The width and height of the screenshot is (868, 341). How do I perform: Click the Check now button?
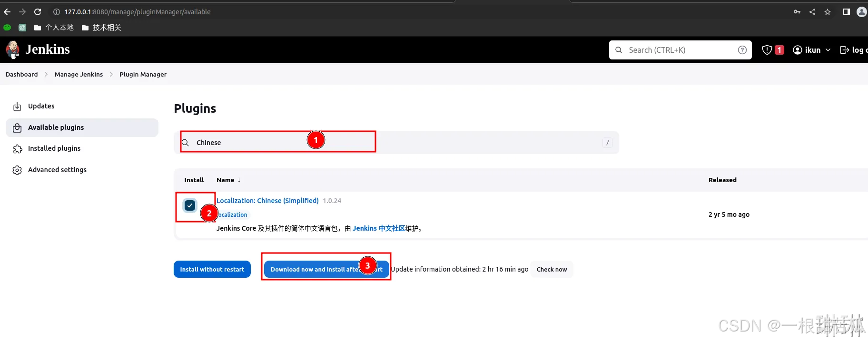552,269
